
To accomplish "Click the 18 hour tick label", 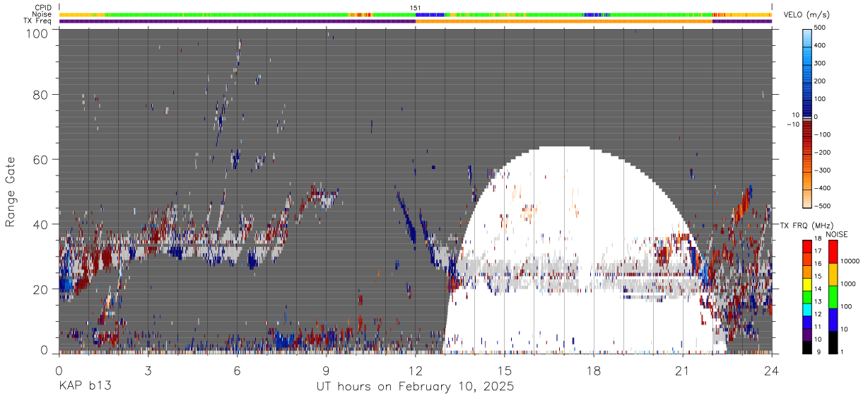I will click(594, 370).
